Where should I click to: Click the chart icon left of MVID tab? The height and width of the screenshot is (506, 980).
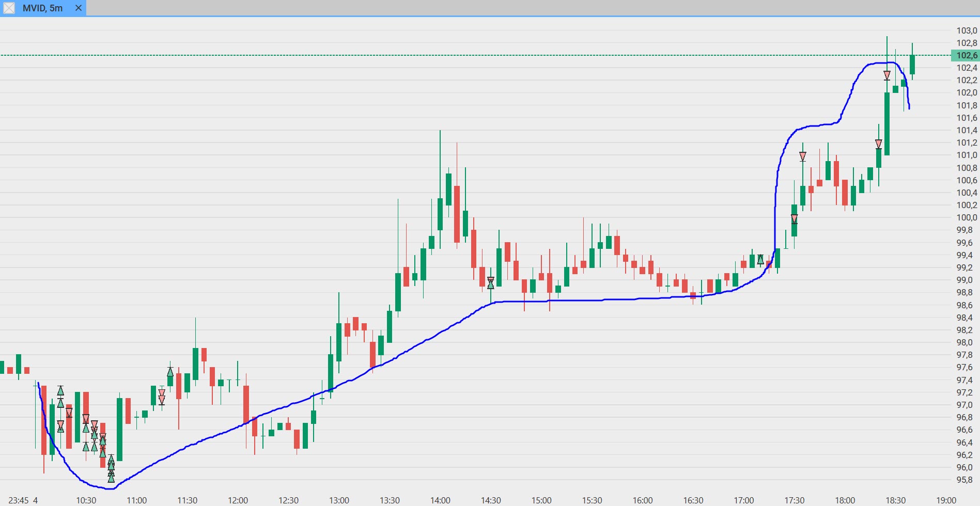coord(9,8)
